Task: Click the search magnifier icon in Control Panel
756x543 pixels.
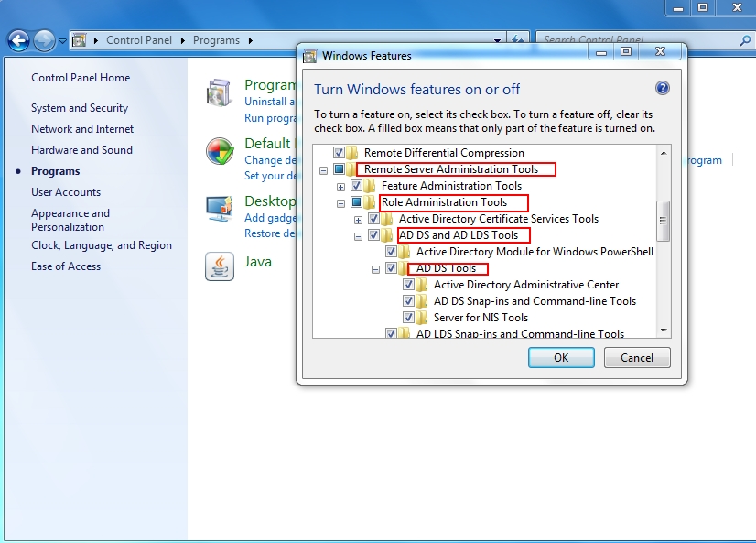Action: click(745, 40)
